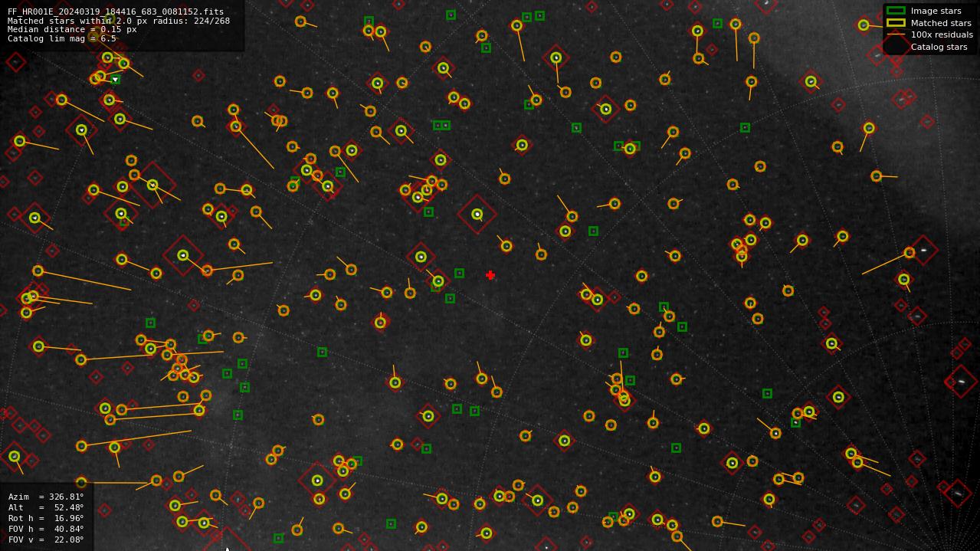Click the "100x residuals" legend label
Viewport: 980px width, 551px height.
coord(942,34)
